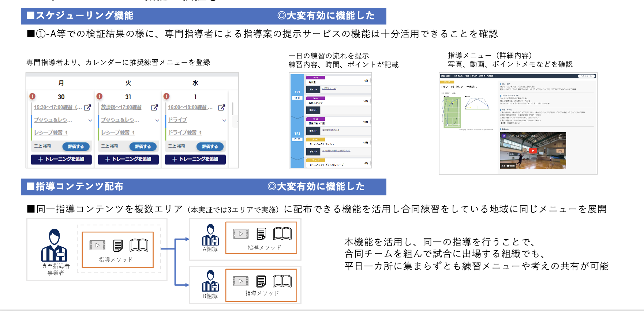Open the プッシュ&レシ… menu link on day 31
This screenshot has height=311, width=644.
point(120,120)
